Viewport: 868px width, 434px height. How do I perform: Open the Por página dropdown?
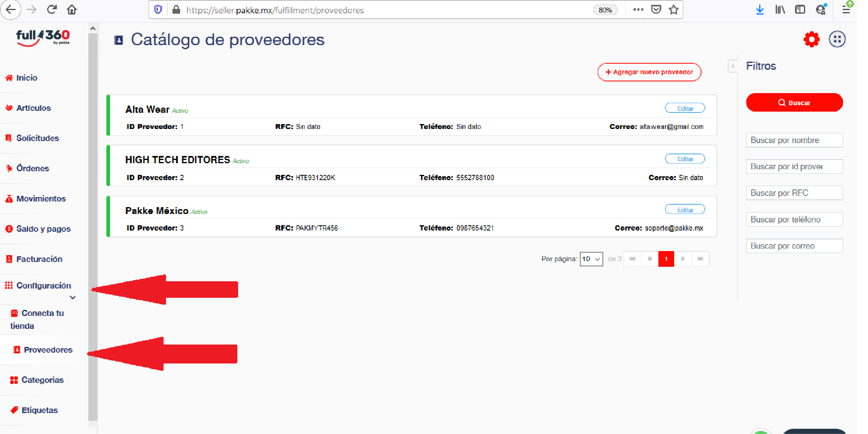(x=591, y=259)
